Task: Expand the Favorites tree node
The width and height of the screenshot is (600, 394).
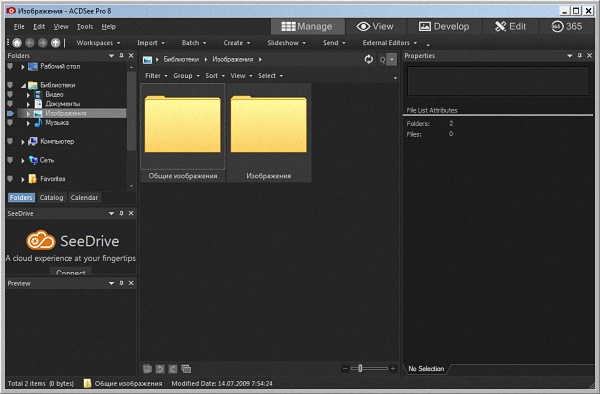Action: 23,179
